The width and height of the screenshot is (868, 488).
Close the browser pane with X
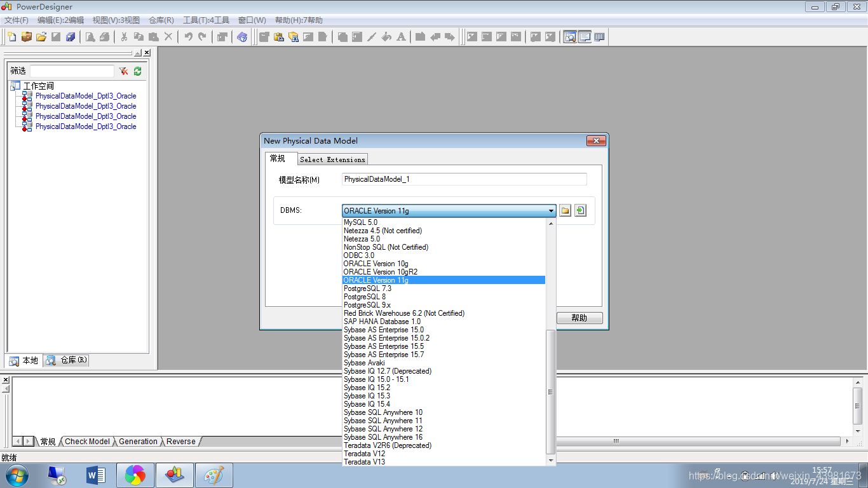(147, 53)
